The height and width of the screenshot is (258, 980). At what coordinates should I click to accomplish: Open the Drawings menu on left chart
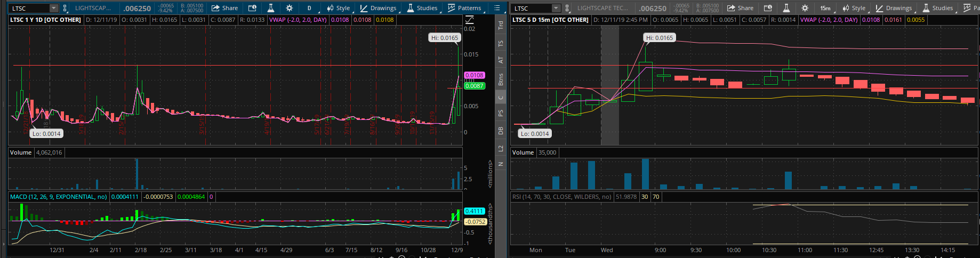(378, 8)
